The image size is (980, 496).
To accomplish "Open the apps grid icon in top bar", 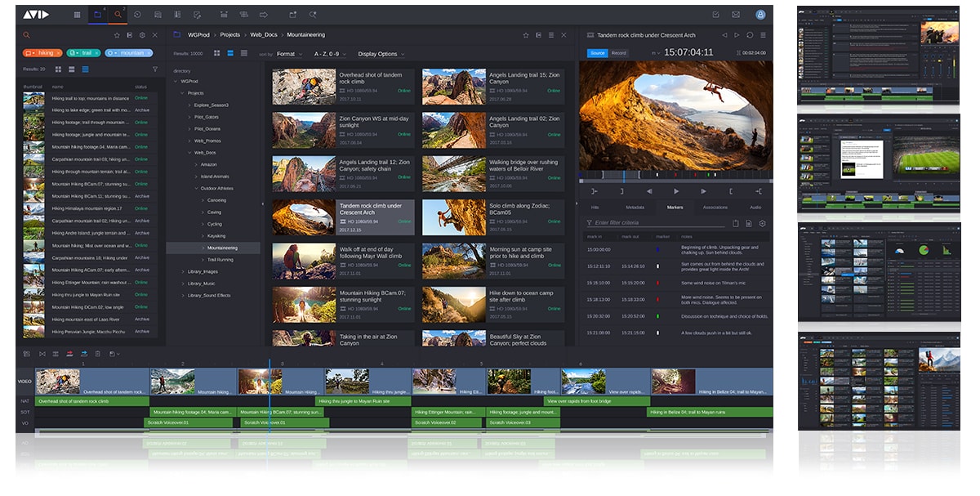I will tap(78, 15).
